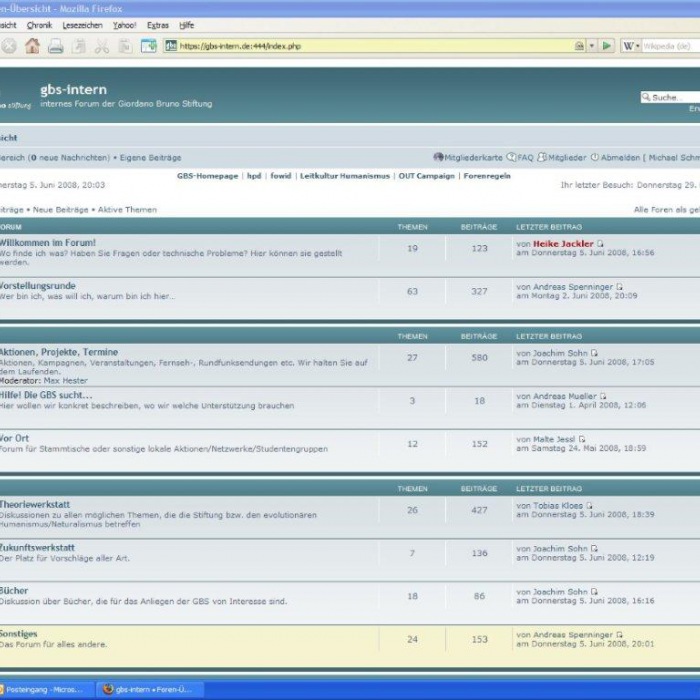This screenshot has width=700, height=700.
Task: Open Aktive Themen link
Action: coord(127,210)
